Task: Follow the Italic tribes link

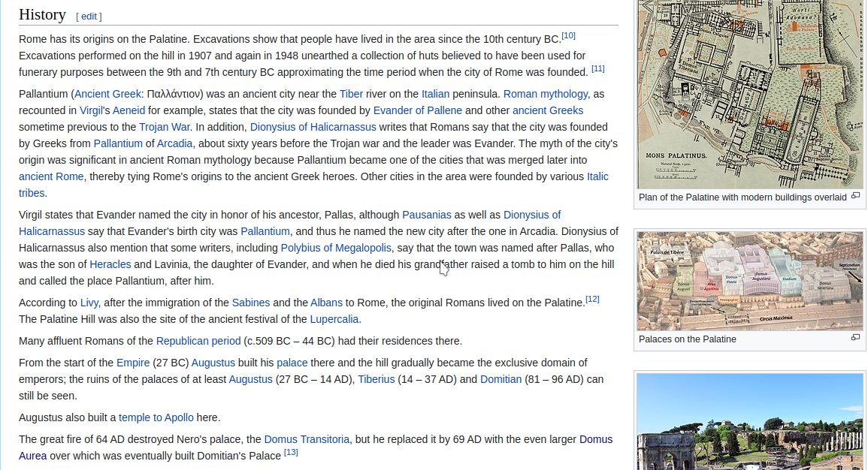Action: click(597, 177)
